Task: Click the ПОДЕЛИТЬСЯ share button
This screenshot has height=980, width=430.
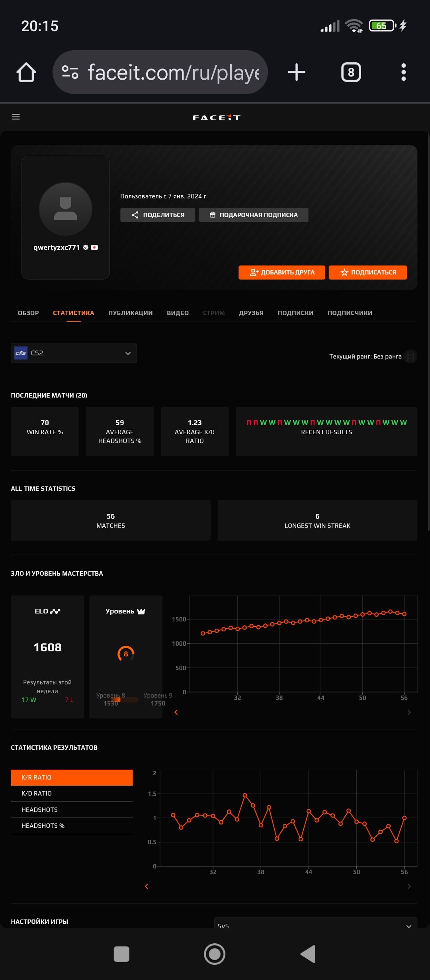Action: pos(158,215)
